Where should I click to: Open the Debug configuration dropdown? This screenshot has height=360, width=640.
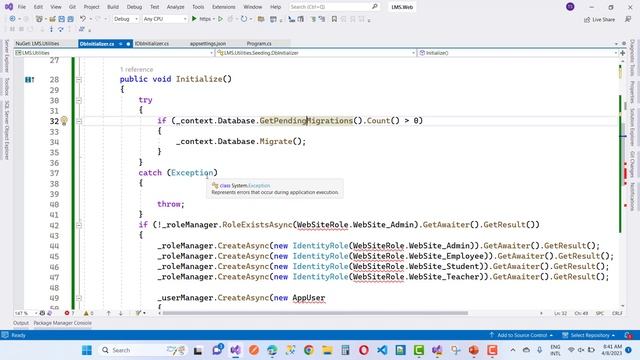pos(126,19)
